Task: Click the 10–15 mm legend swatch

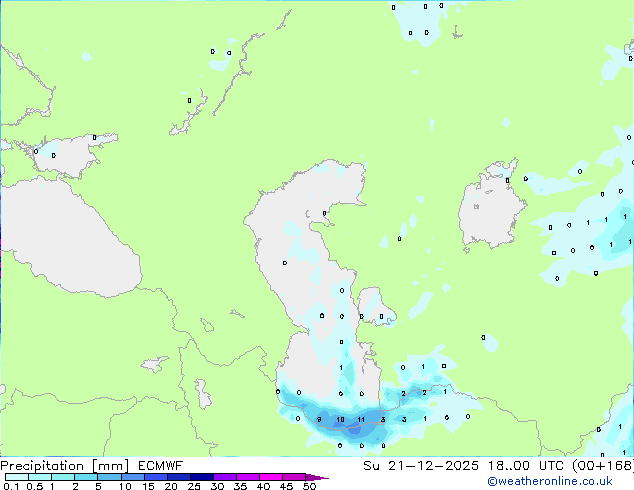Action: point(132,477)
